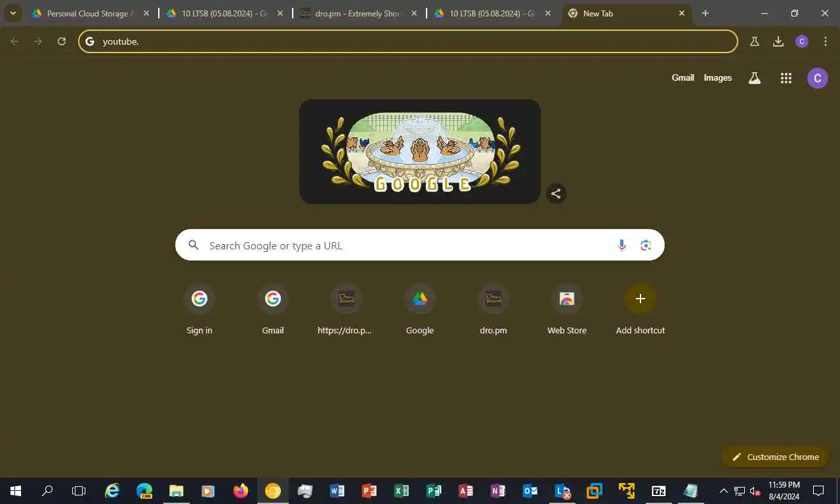This screenshot has height=504, width=840.
Task: Launch Word from the taskbar
Action: tap(337, 490)
